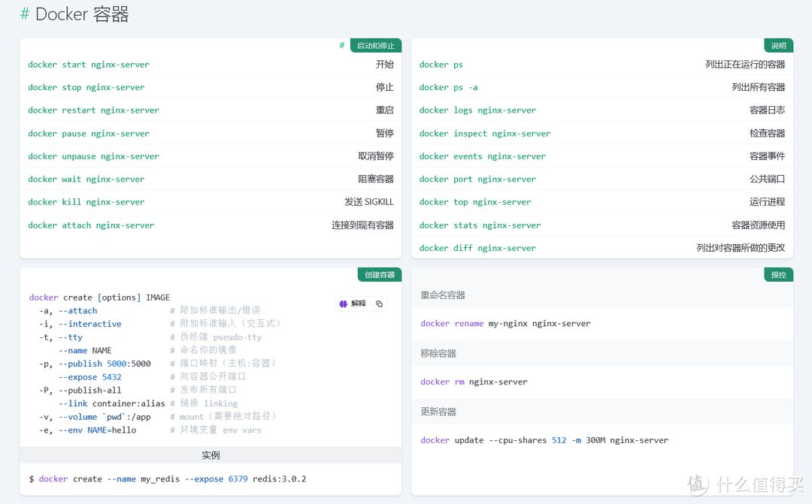Click the 实例 section header

pyautogui.click(x=211, y=455)
